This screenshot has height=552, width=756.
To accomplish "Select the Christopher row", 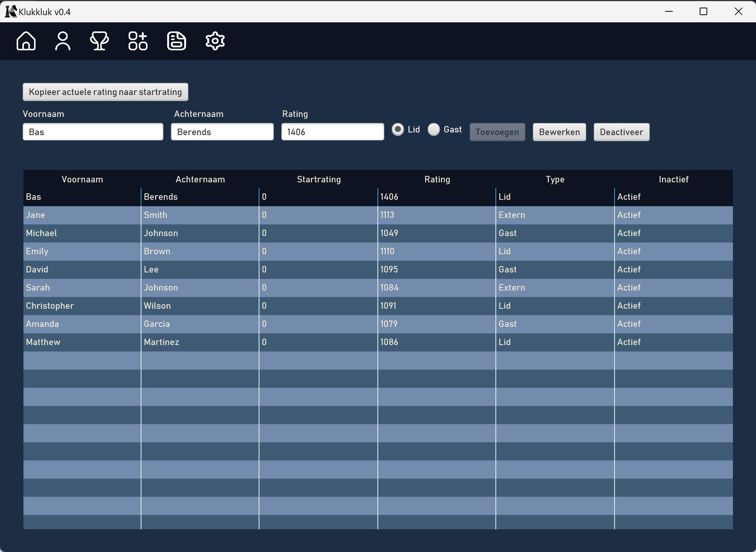I will (x=378, y=306).
